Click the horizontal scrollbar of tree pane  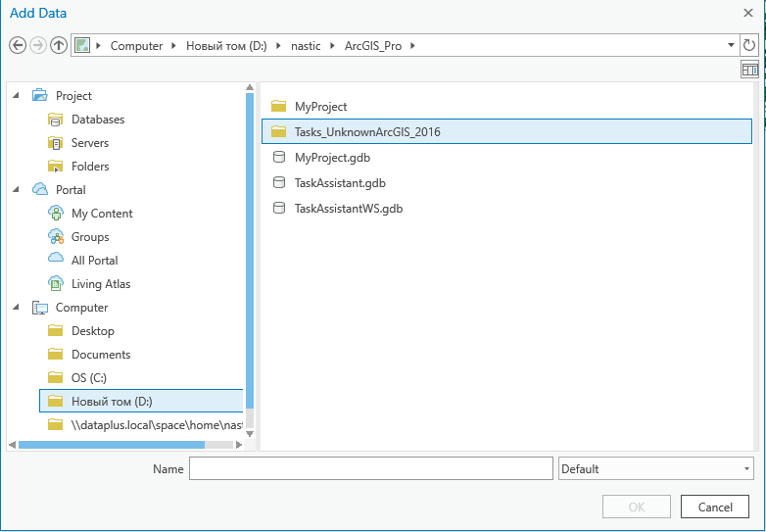click(112, 445)
